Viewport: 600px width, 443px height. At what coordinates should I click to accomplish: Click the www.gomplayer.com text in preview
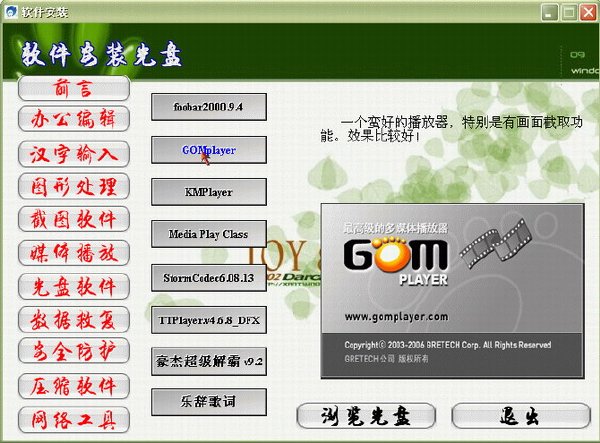(396, 317)
